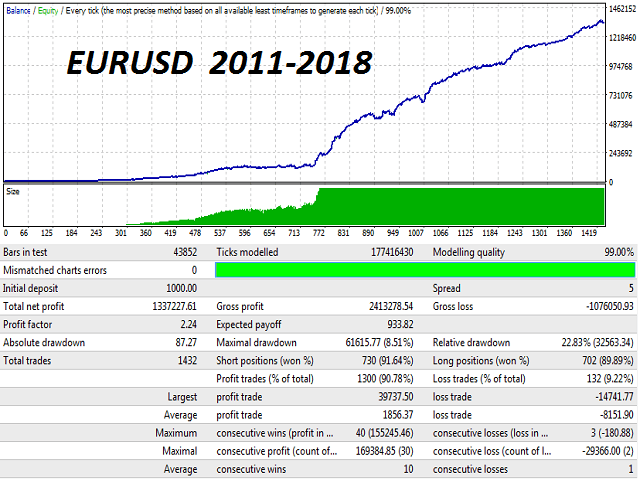This screenshot has height=480, width=640.
Task: Select the 3 (-180.88) consecutive losses value
Action: [611, 433]
